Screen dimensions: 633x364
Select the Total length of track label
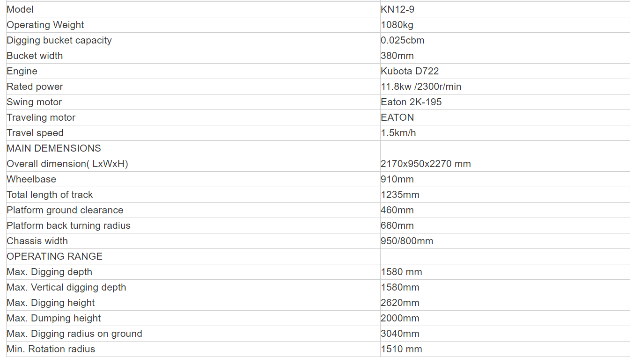(x=50, y=195)
